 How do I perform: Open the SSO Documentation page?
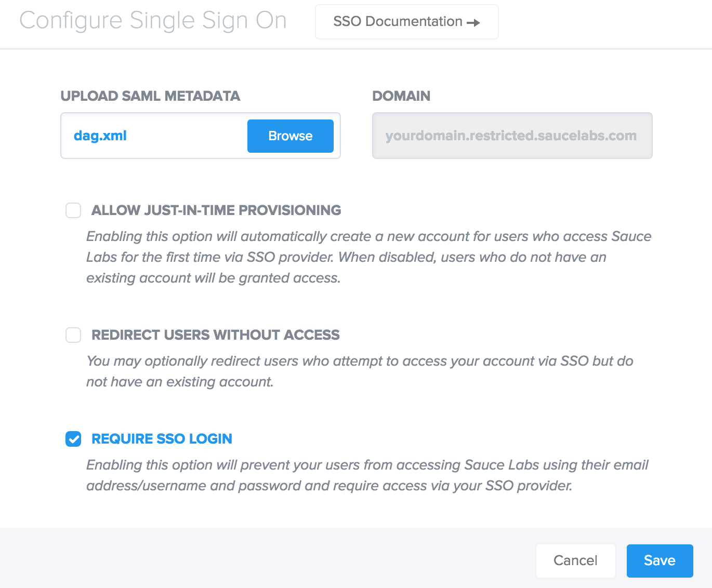pos(406,21)
